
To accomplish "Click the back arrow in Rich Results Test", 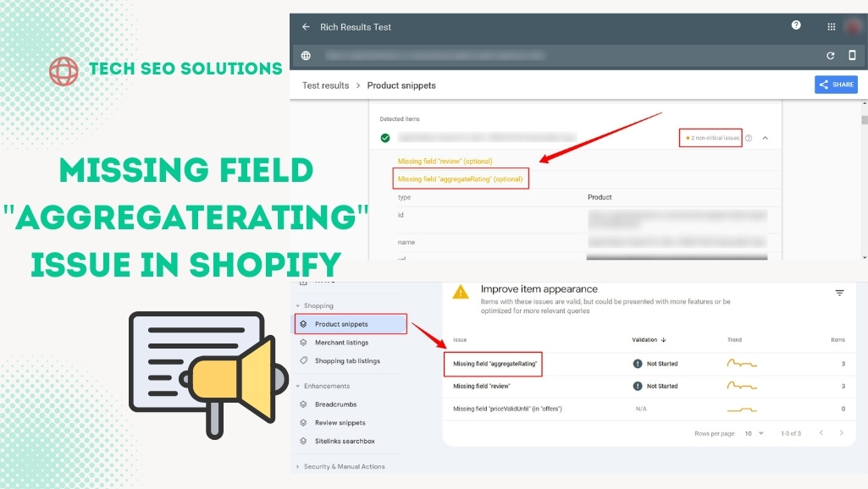I will click(306, 26).
